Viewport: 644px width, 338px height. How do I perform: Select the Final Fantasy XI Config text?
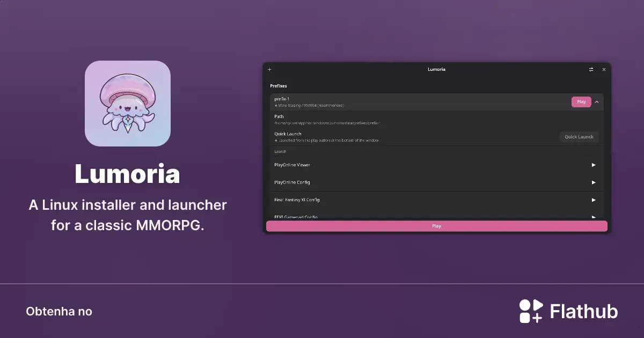297,200
